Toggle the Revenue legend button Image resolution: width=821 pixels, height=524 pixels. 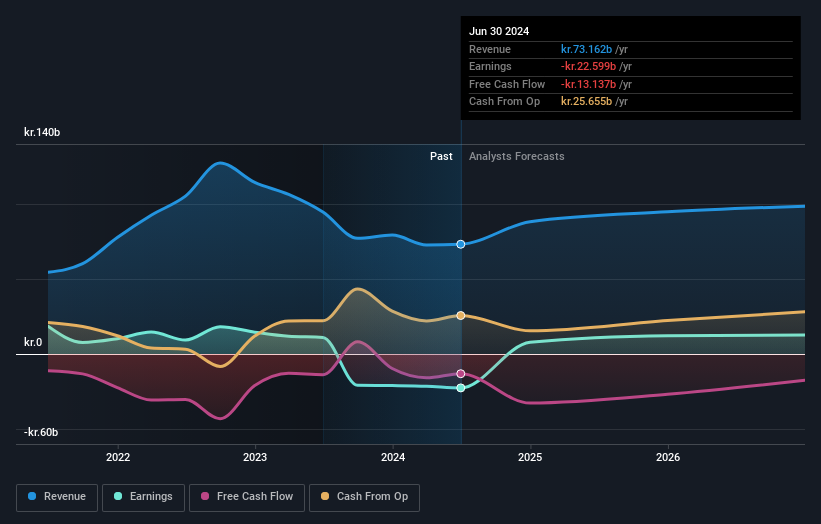click(57, 497)
